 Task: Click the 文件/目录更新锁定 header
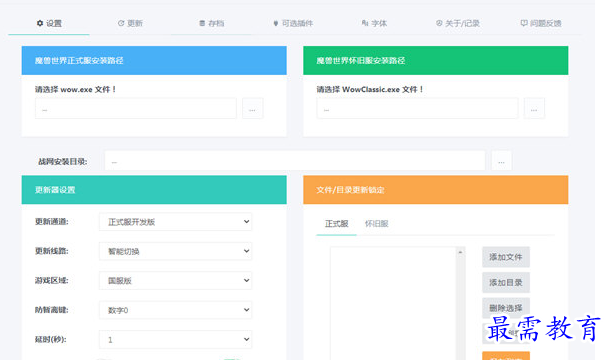[436, 190]
